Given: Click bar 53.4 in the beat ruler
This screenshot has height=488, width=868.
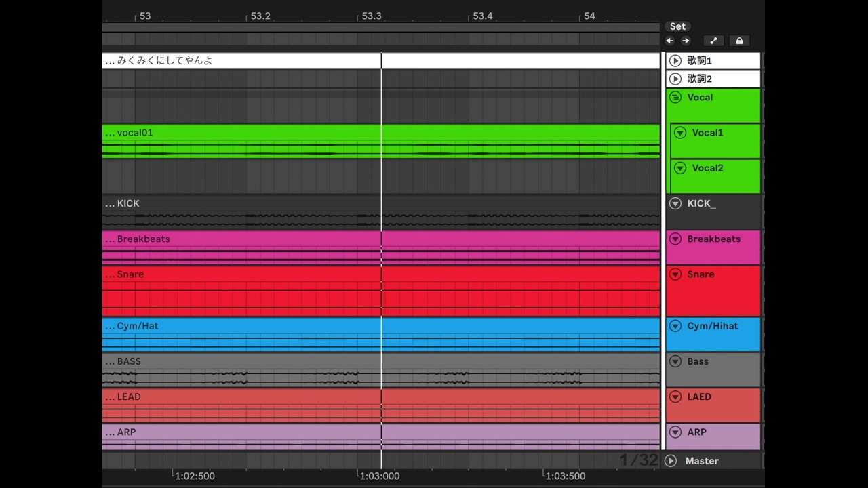Looking at the screenshot, I should tap(481, 16).
